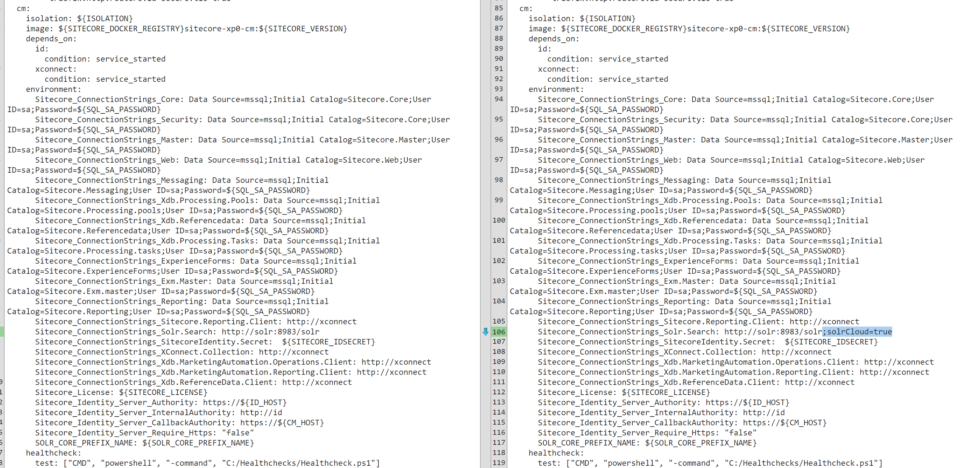Click the ConnectionStrings_Core line in the left pane
The image size is (980, 468).
[219, 104]
